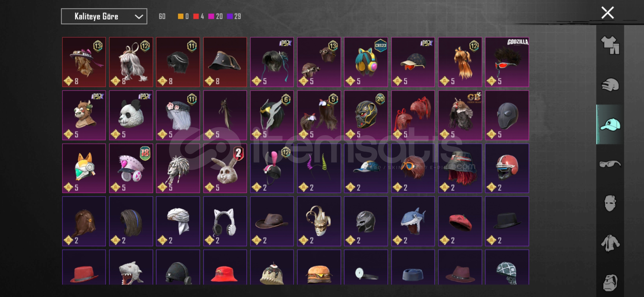Select the pink quality filter showing 20
644x297 pixels.
pos(215,16)
